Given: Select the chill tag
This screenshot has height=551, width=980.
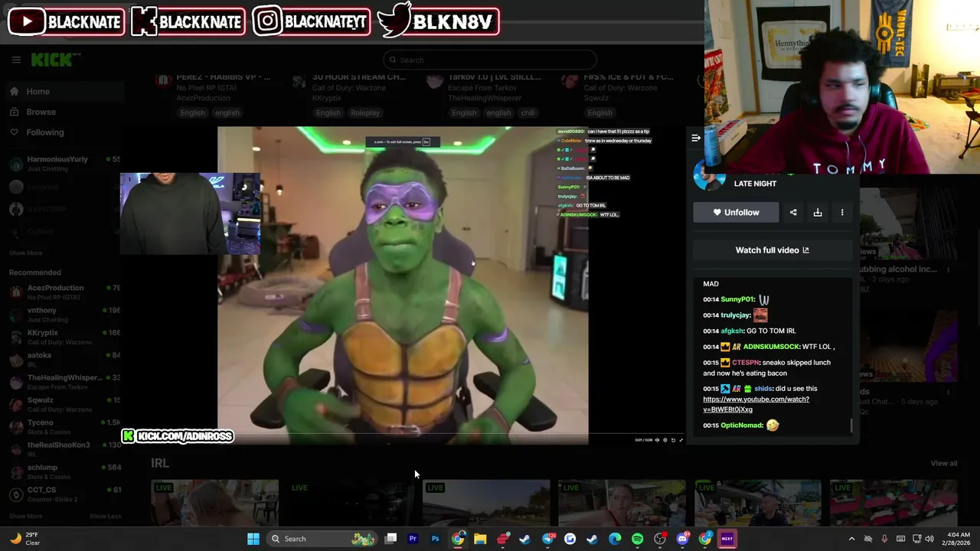Looking at the screenshot, I should [x=528, y=113].
